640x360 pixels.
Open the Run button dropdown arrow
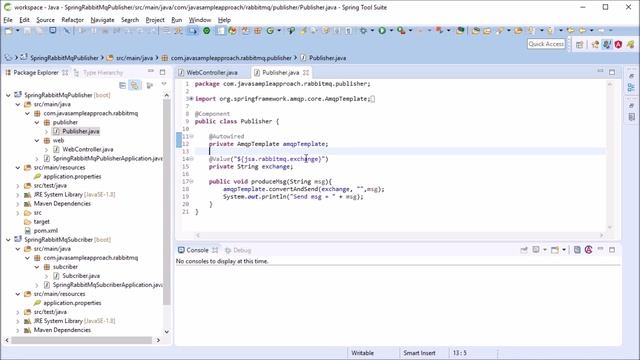click(391, 31)
